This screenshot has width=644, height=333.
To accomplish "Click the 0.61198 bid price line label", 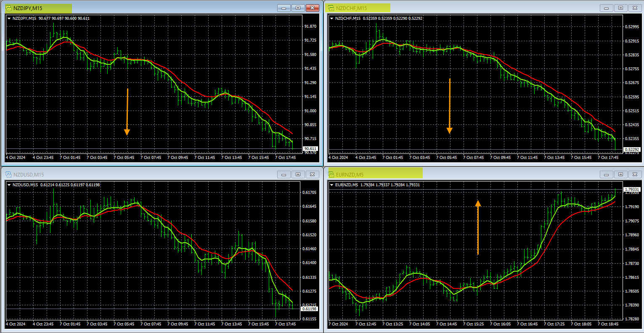I will tap(310, 309).
